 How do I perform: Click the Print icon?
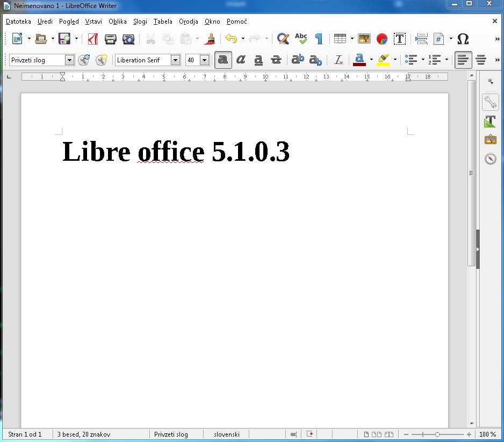pos(111,39)
